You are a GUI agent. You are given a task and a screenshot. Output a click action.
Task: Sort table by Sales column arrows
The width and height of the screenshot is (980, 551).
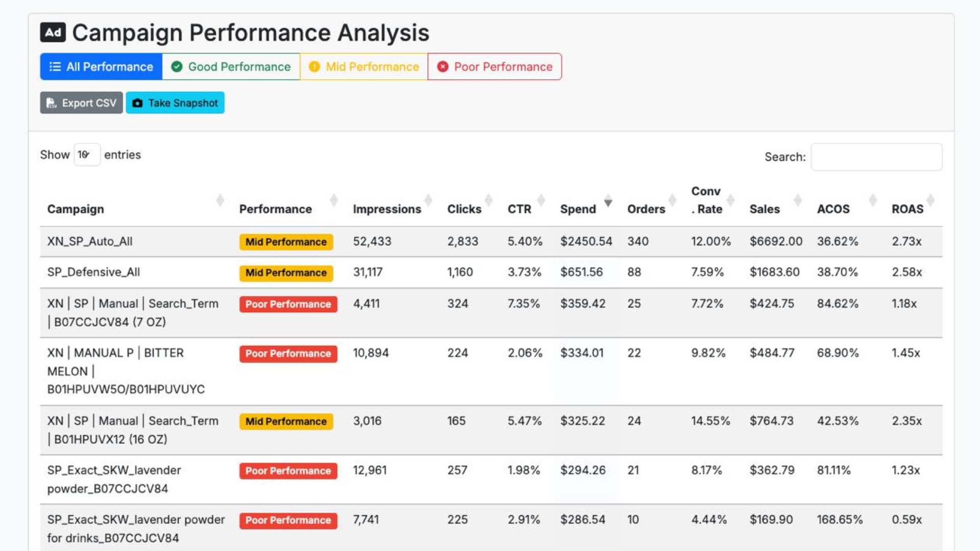pyautogui.click(x=798, y=200)
